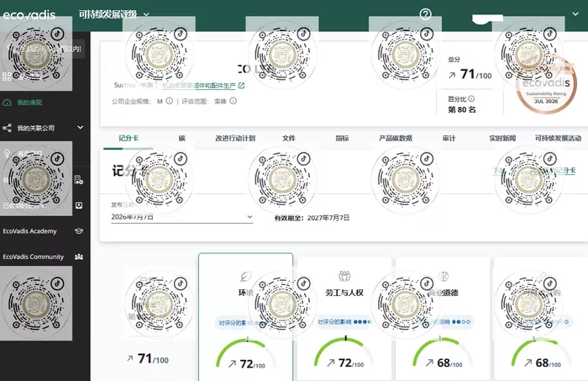Click the dashboard grid icon in sidebar
Image resolution: width=588 pixels, height=381 pixels.
tap(7, 77)
